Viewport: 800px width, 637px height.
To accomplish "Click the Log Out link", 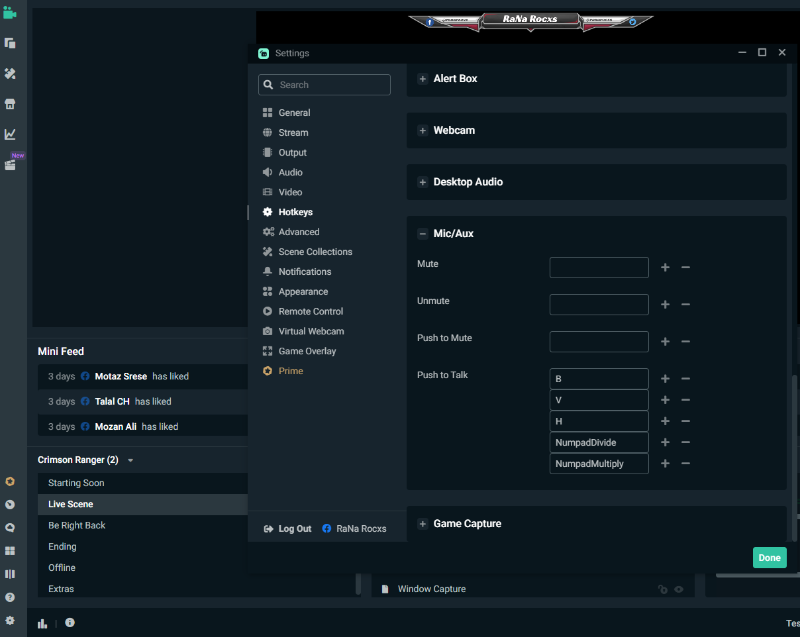I will pos(294,528).
